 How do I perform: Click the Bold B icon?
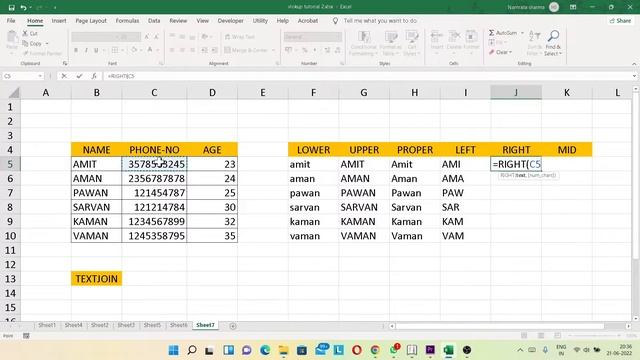(76, 50)
